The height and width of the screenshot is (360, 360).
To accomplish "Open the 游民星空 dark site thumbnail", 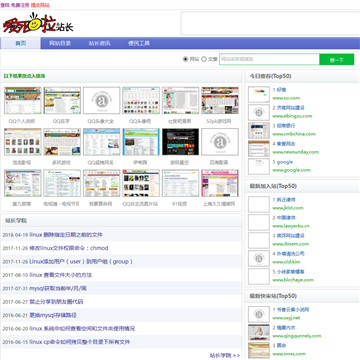I will pyautogui.click(x=180, y=142).
